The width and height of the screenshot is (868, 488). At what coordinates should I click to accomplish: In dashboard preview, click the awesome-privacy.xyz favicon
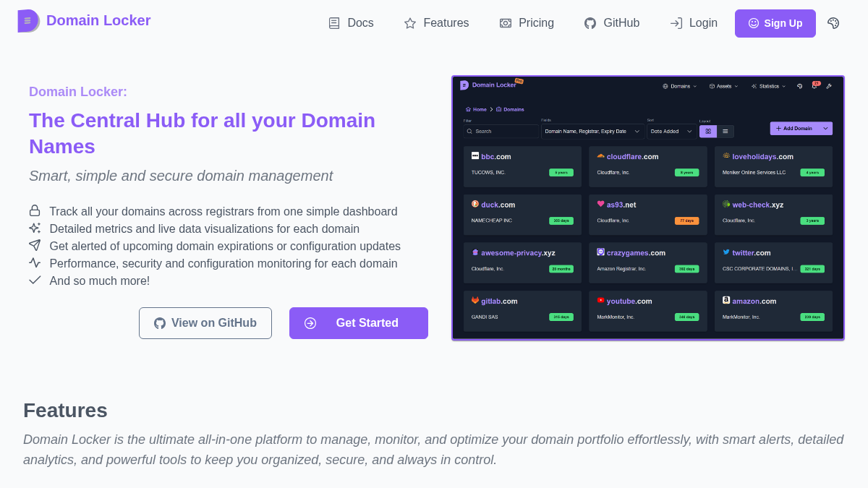click(475, 252)
